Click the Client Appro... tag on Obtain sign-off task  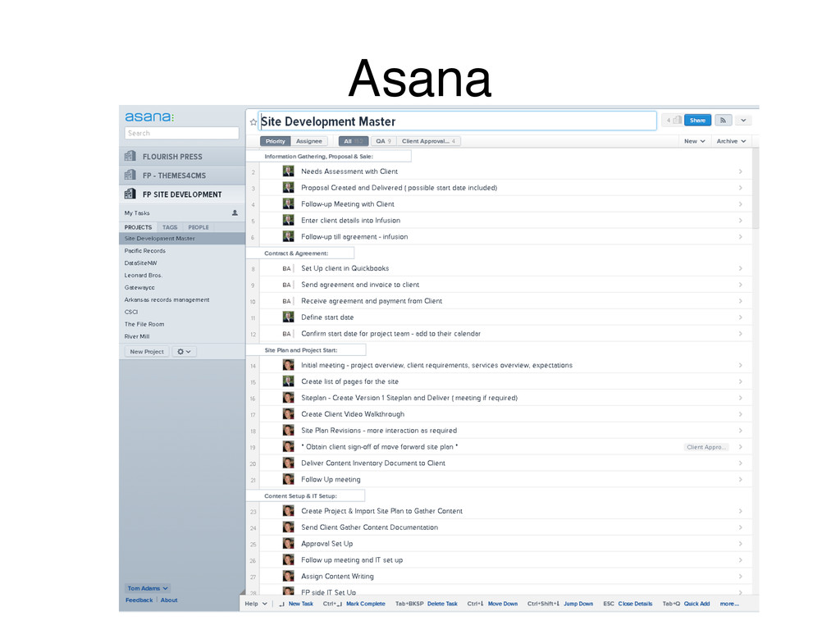706,447
